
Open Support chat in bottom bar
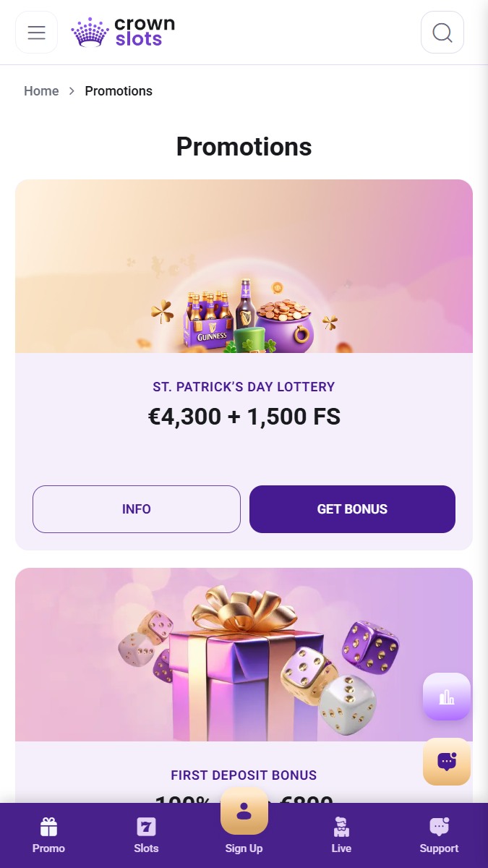point(439,835)
